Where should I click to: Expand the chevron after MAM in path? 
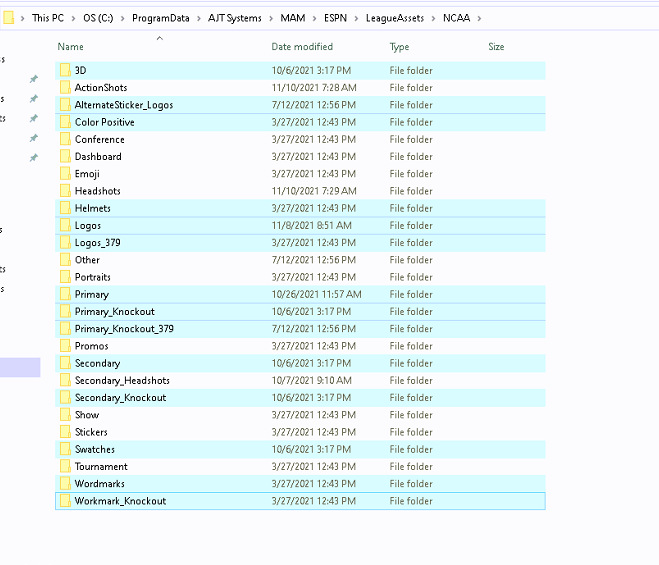[x=313, y=18]
